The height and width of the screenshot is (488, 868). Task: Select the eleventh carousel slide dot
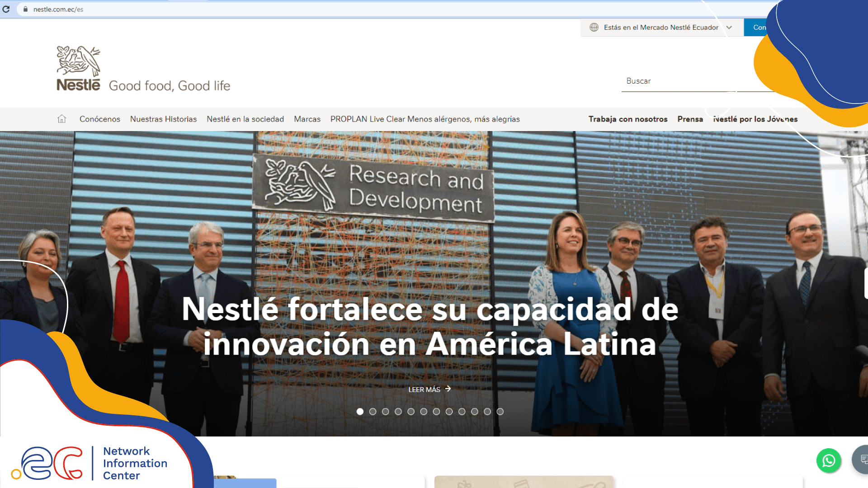(487, 412)
